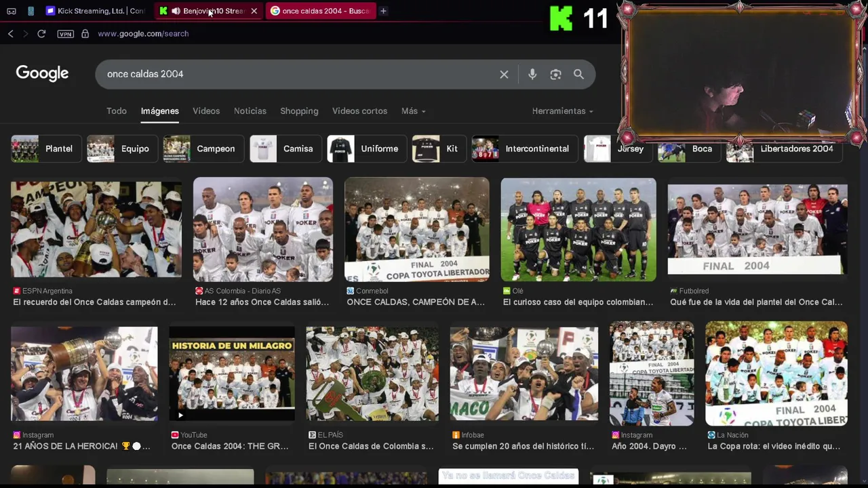868x488 pixels.
Task: Filter images by Uniforme chip
Action: click(367, 149)
